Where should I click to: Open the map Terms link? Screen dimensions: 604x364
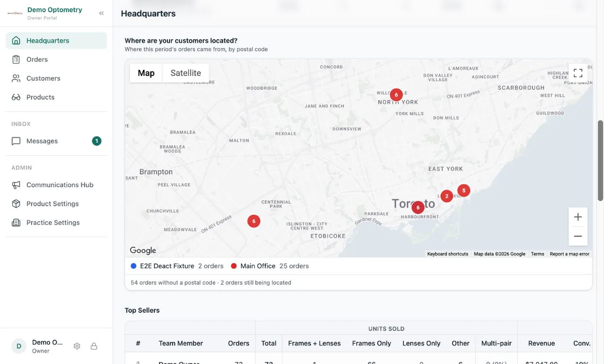tap(537, 254)
